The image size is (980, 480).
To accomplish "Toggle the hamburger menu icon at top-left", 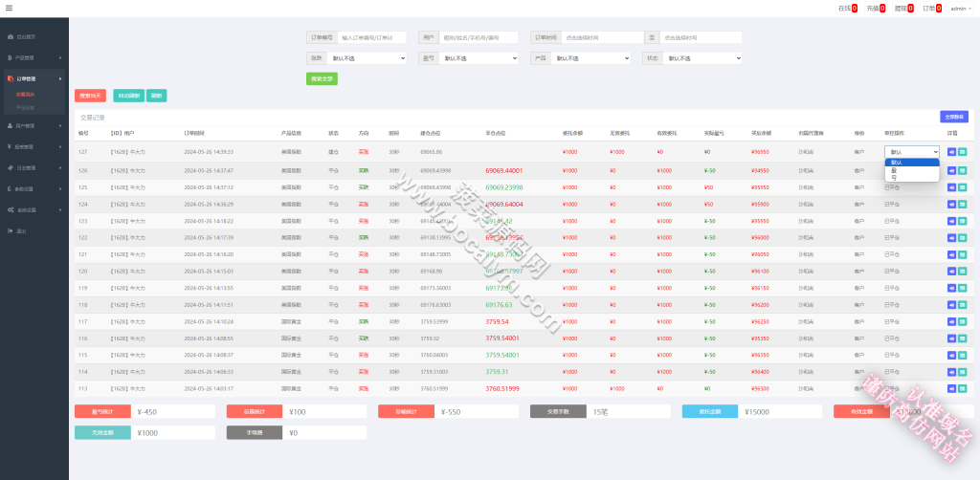I will 9,8.
